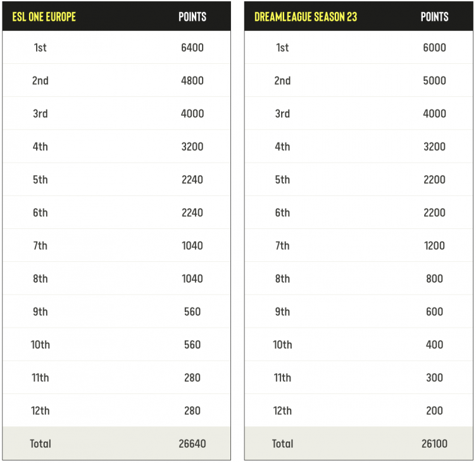476x463 pixels.
Task: Click the 400 points cell
Action: (x=434, y=345)
